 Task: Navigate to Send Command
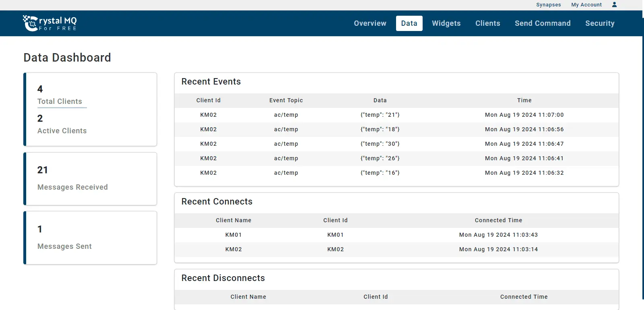click(x=543, y=23)
